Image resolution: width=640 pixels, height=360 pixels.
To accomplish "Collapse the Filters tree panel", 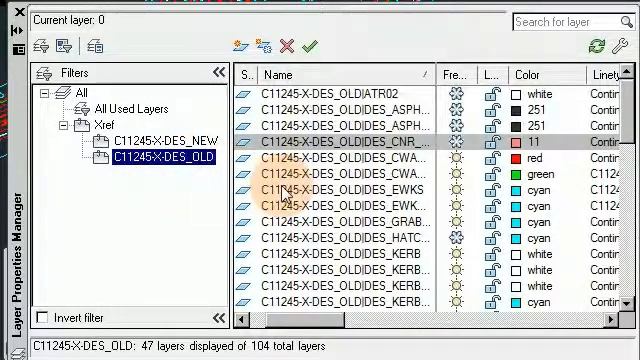I will click(219, 73).
